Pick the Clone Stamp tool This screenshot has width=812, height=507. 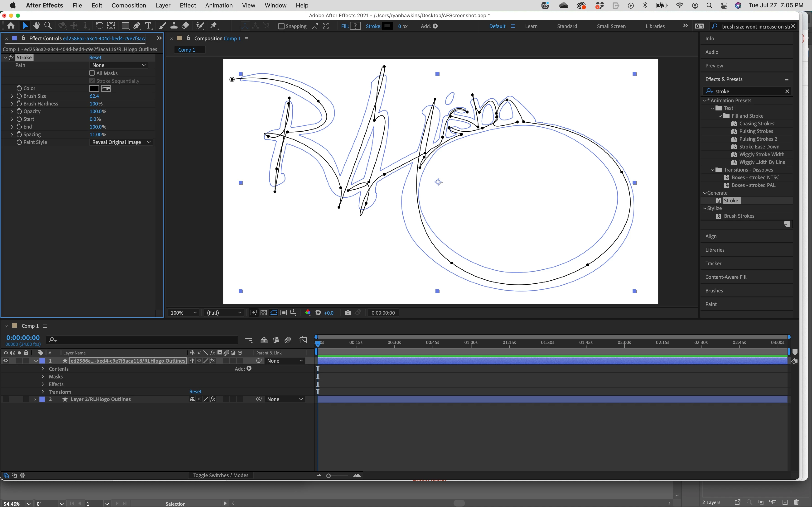click(x=174, y=26)
